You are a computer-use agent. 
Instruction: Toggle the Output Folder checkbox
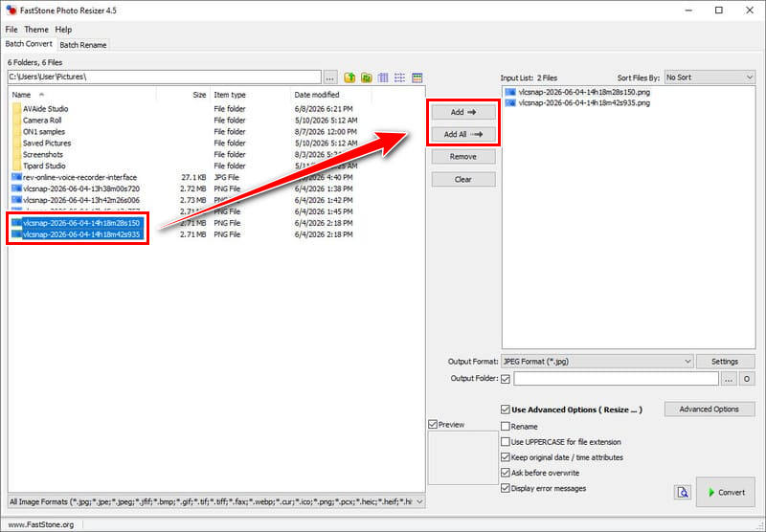pos(506,379)
